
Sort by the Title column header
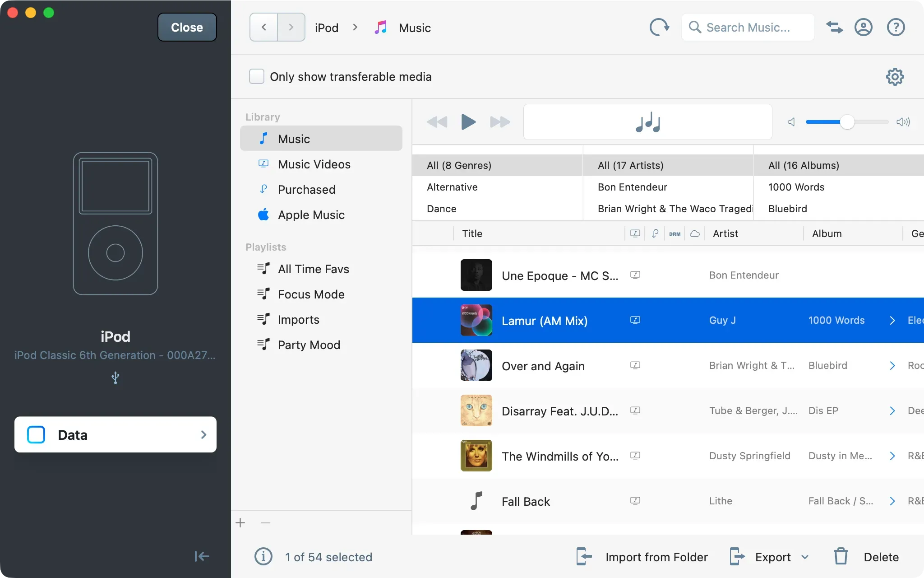point(539,233)
